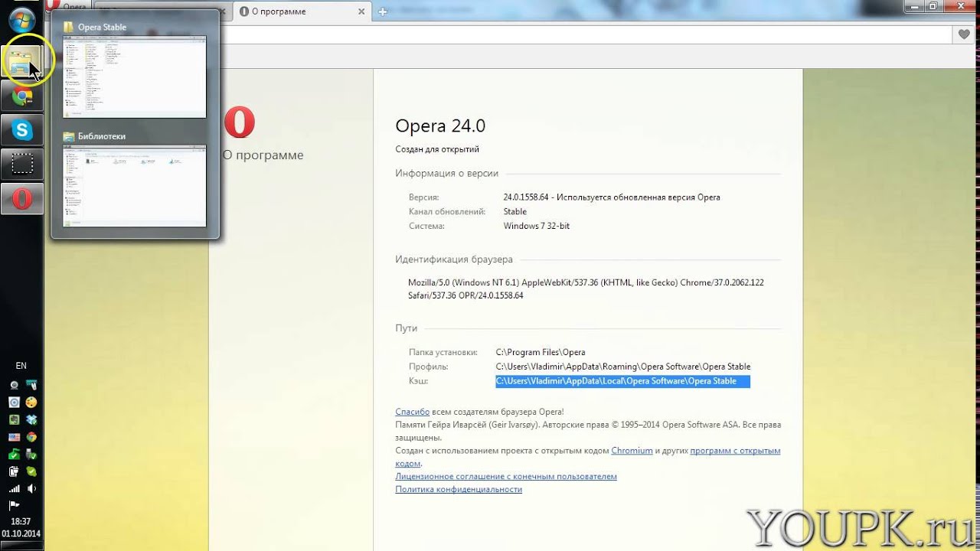The image size is (980, 551).
Task: Click the EN language indicator
Action: [21, 366]
